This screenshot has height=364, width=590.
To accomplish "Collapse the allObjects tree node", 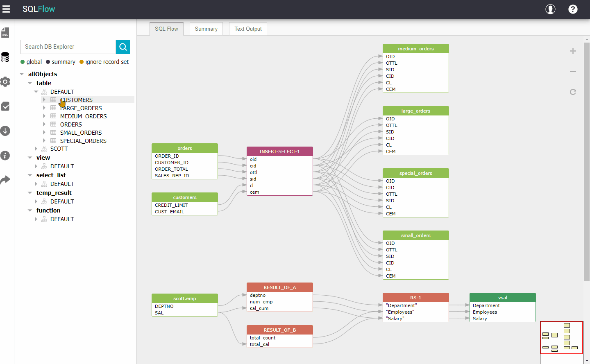I will click(22, 74).
